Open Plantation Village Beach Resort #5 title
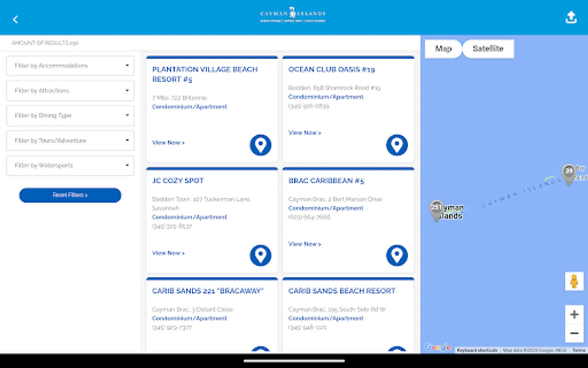The width and height of the screenshot is (588, 368). coord(205,74)
